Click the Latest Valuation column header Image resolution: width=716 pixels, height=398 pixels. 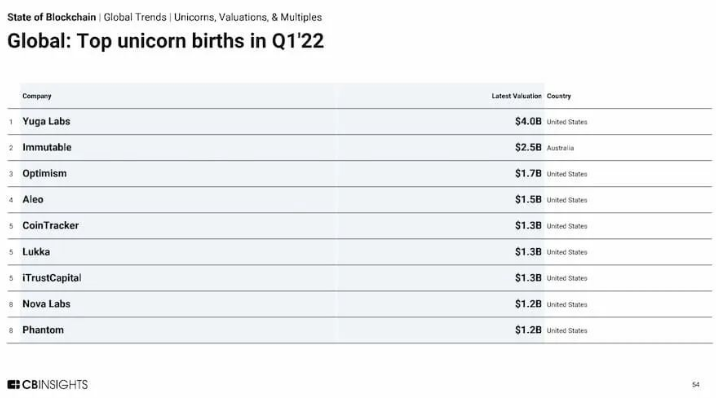516,96
